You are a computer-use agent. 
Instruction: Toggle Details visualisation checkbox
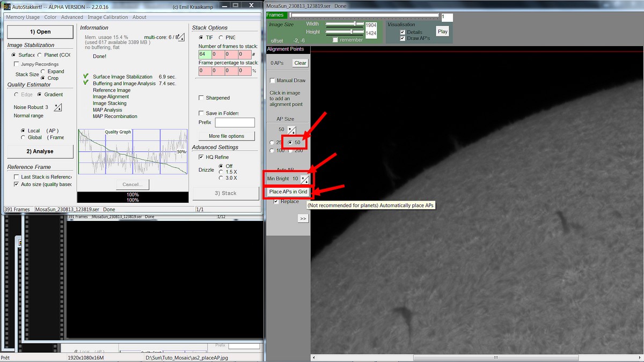coord(411,32)
